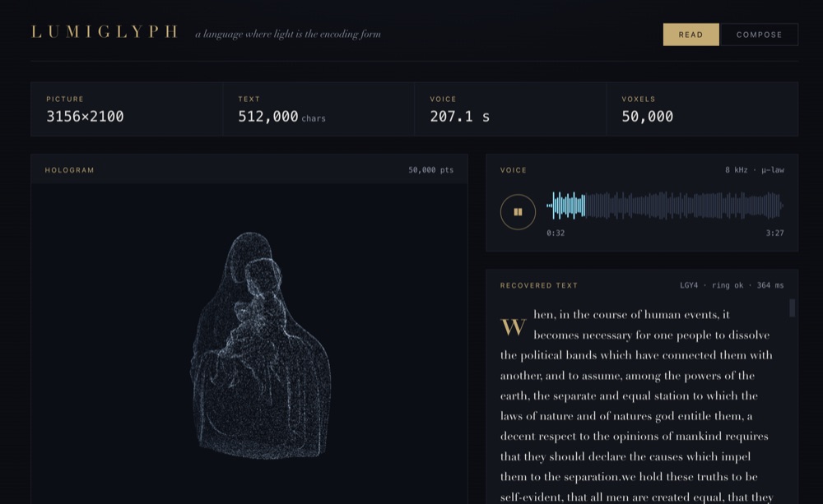823x504 pixels.
Task: Select the TEXT value 512,000 chars
Action: coord(281,117)
